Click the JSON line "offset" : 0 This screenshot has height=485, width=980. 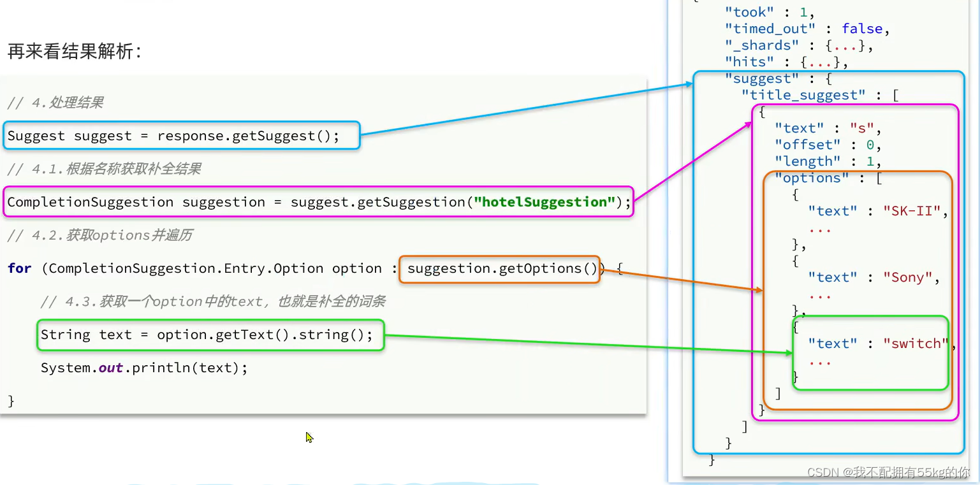point(828,145)
